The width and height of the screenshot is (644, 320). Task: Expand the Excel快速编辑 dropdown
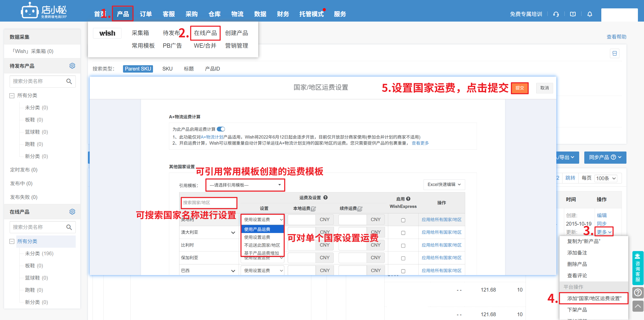[444, 184]
